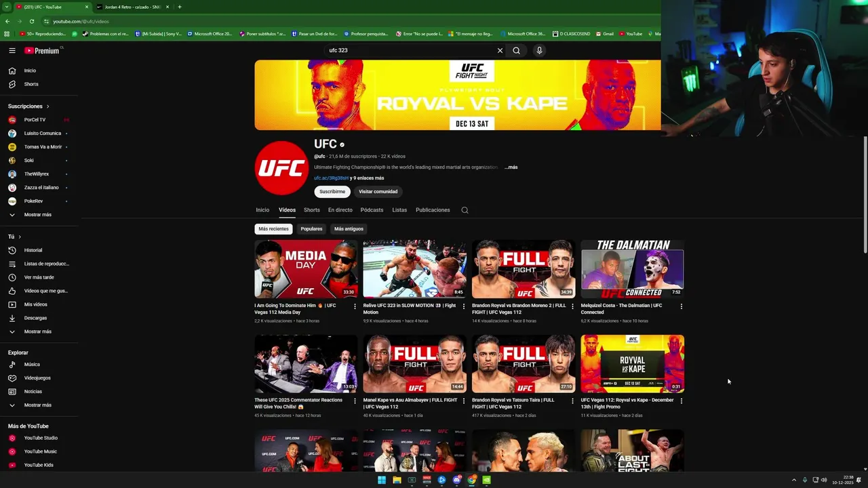Open NVIDIA app from taskbar
Screen dimensions: 868x488
(x=486, y=480)
